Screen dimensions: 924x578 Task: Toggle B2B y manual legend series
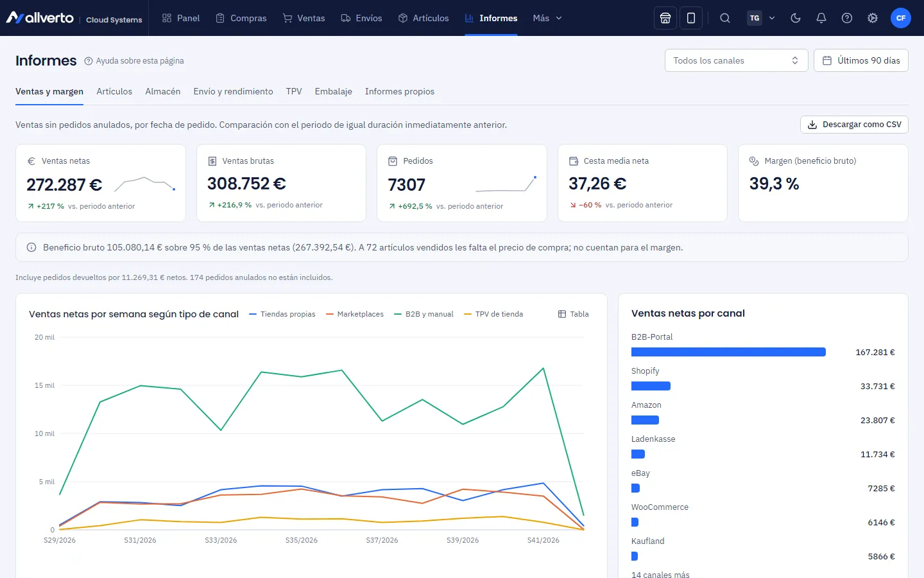pyautogui.click(x=424, y=314)
